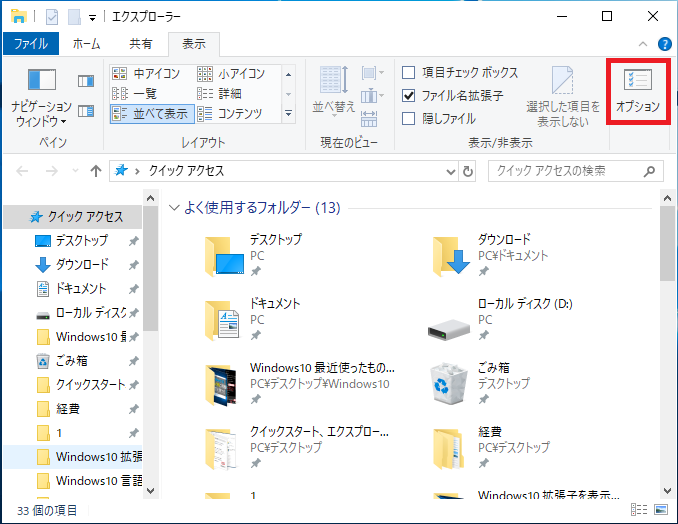The height and width of the screenshot is (524, 678).
Task: Select デスクトップ in the navigation pane
Action: 73,240
